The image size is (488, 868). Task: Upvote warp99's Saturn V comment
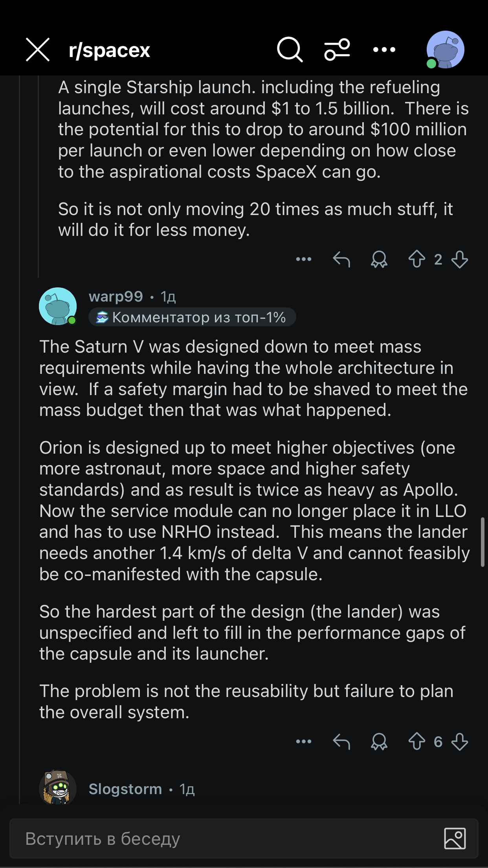(x=417, y=742)
